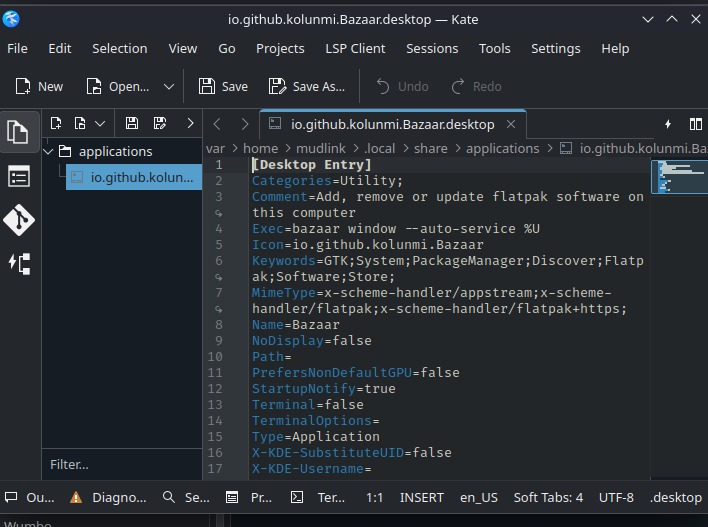
Task: Select the io.github.kolunmi.Bazaar.desktop tab
Action: point(393,124)
